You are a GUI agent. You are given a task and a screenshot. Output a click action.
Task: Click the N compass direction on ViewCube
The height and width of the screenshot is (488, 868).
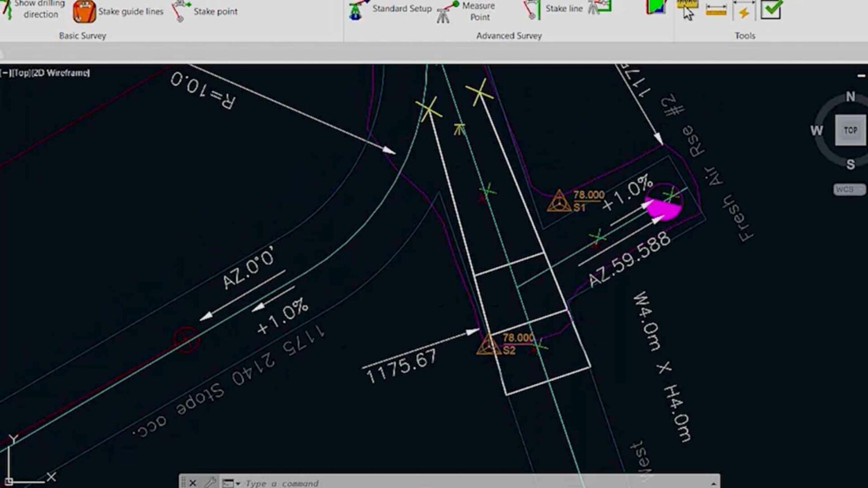(x=850, y=97)
